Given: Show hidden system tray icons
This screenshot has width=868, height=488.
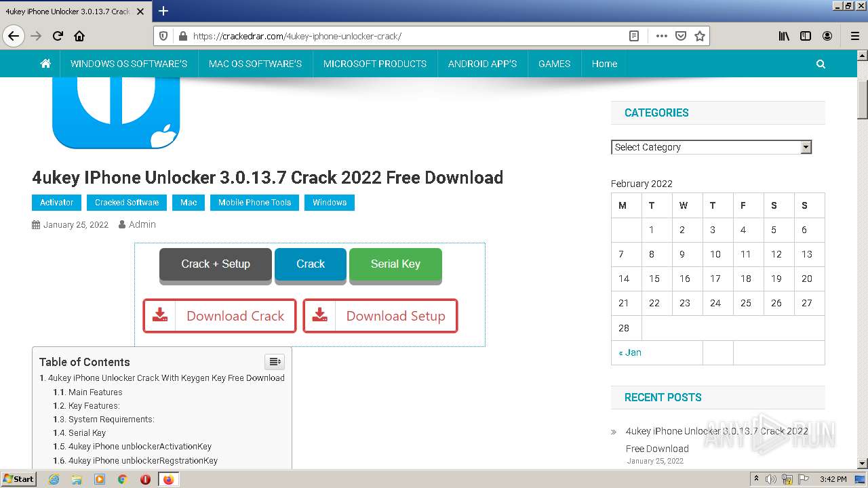Looking at the screenshot, I should 756,479.
